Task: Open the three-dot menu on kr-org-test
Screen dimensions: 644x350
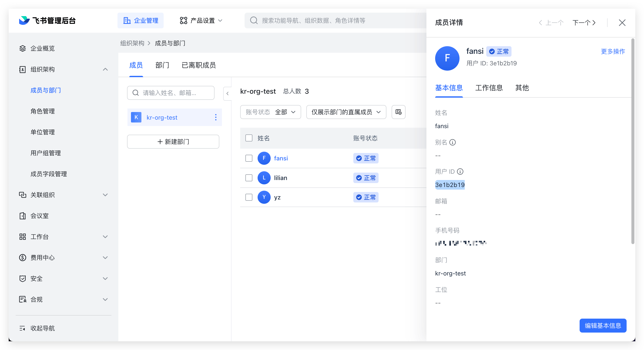Action: coord(215,117)
